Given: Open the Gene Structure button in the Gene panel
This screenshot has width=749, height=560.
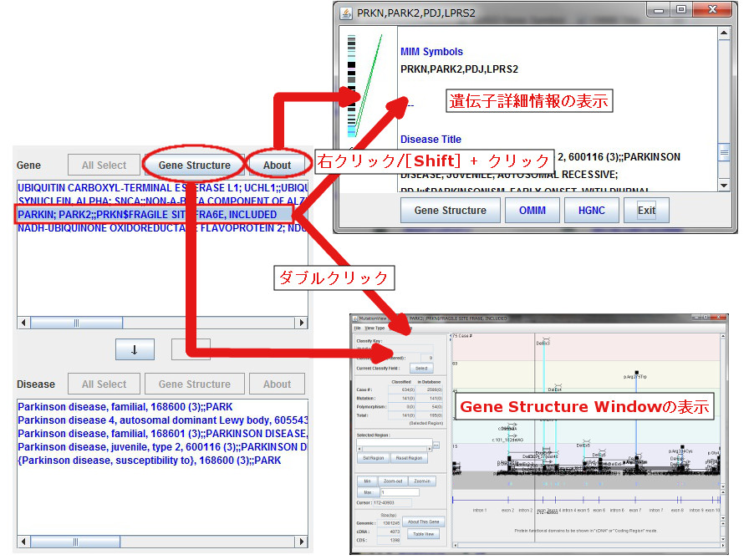Looking at the screenshot, I should [194, 165].
